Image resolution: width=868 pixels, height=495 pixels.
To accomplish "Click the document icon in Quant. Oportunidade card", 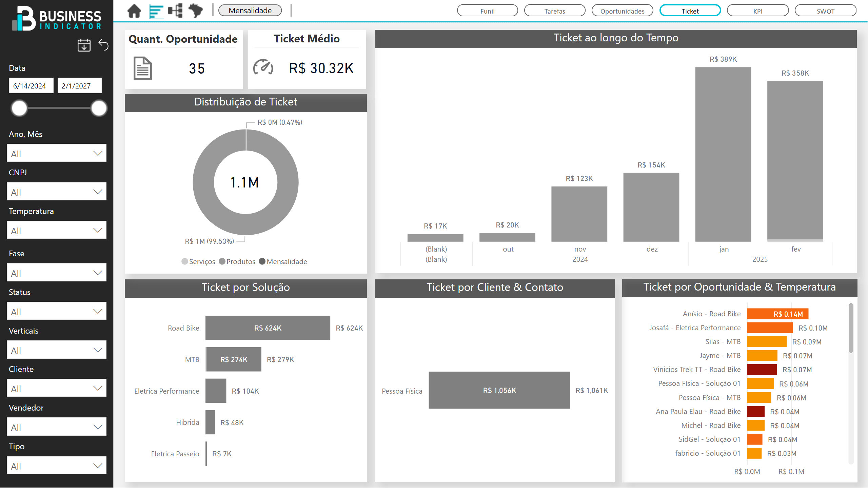I will click(x=142, y=68).
